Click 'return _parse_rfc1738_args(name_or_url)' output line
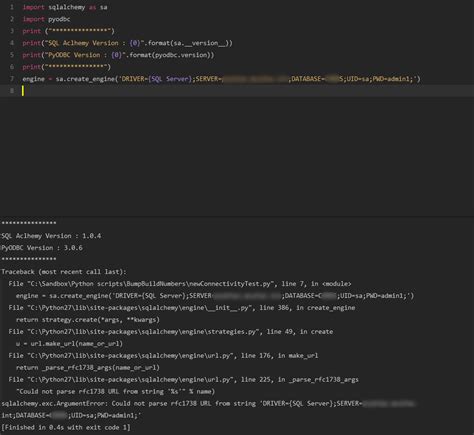Viewport: 474px width, 435px height. (88, 368)
